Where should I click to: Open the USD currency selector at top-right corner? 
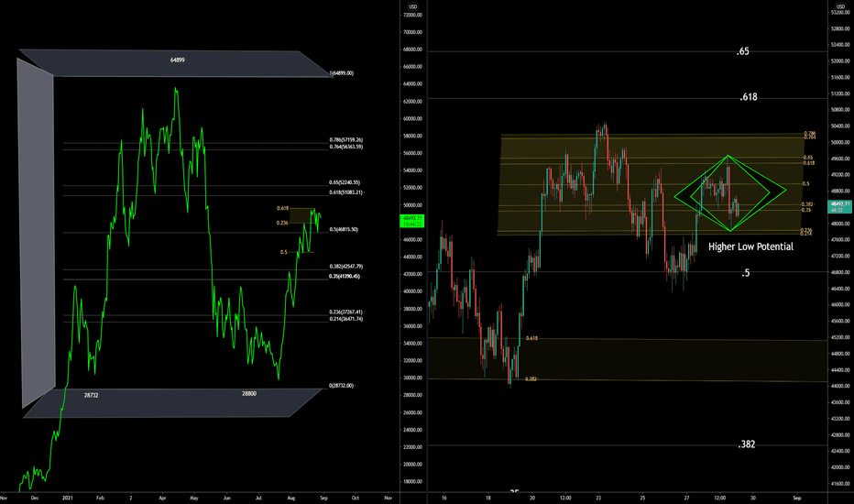pos(841,5)
